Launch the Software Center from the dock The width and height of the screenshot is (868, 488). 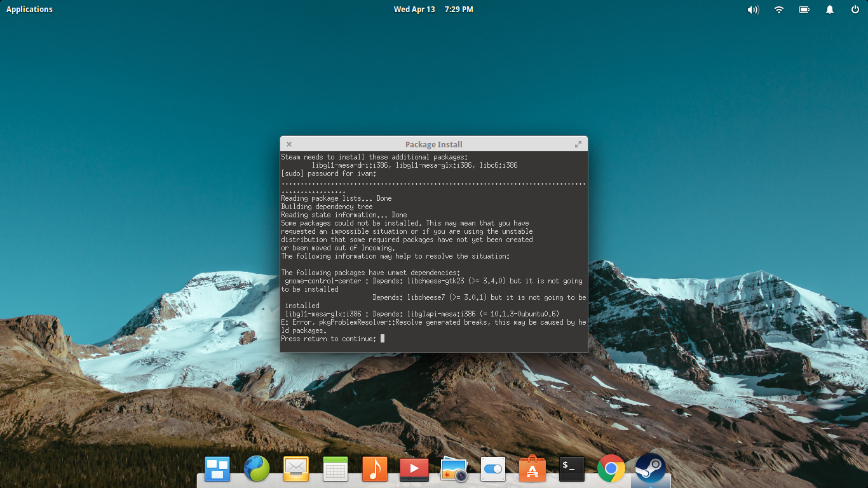[x=532, y=469]
